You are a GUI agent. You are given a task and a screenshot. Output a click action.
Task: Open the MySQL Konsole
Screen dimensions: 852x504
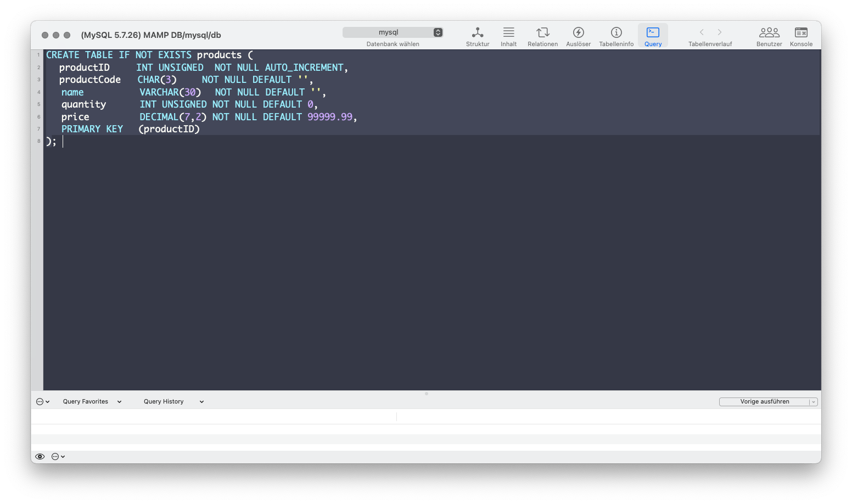(x=800, y=36)
